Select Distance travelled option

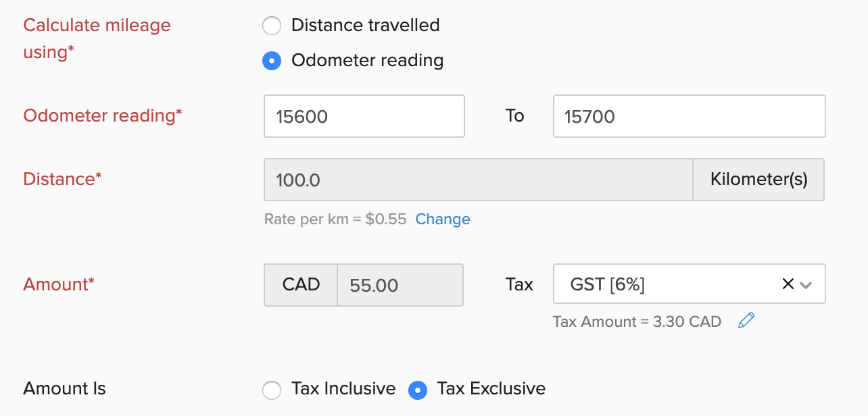pos(272,26)
